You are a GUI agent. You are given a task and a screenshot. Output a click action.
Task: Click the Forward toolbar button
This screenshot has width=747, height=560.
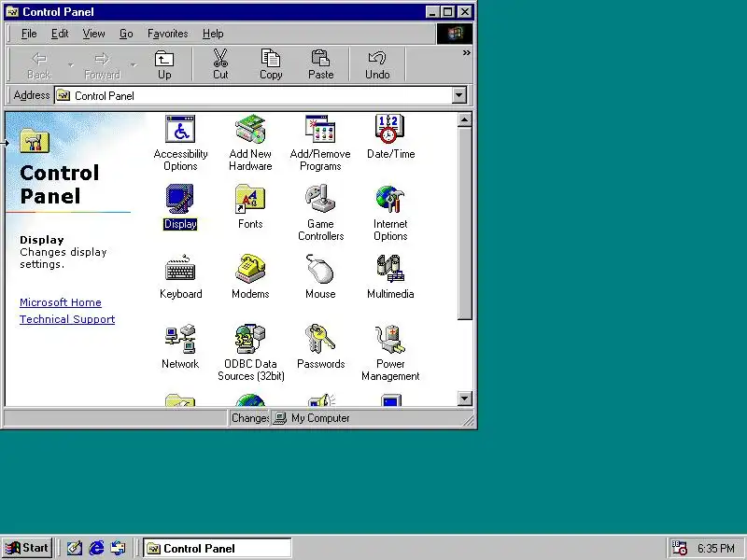pos(102,64)
